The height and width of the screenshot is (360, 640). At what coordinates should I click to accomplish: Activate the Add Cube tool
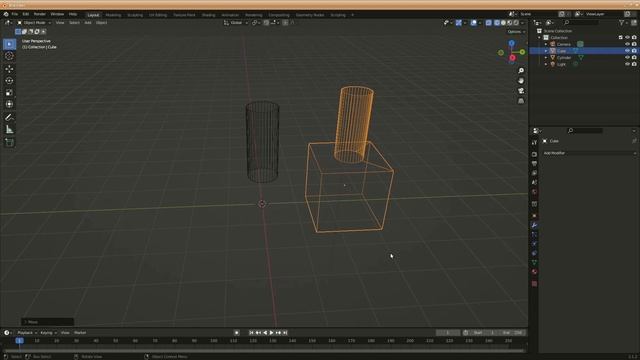[9, 142]
